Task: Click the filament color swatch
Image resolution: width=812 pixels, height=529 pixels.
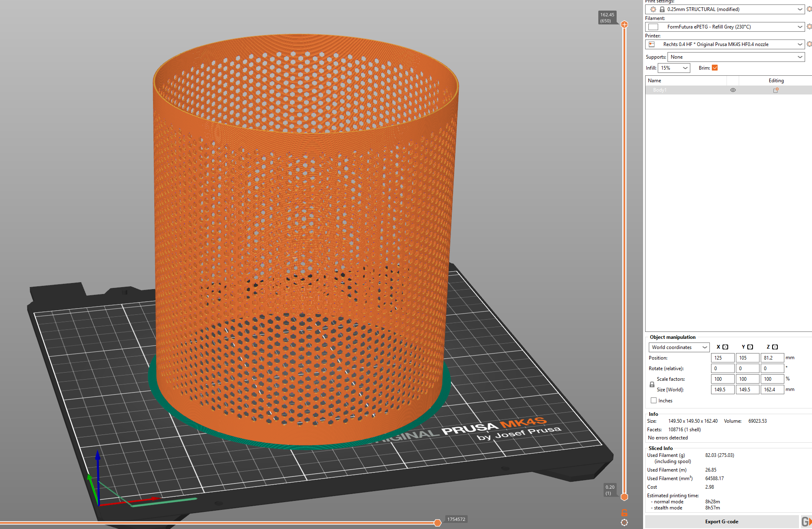Action: pos(653,27)
